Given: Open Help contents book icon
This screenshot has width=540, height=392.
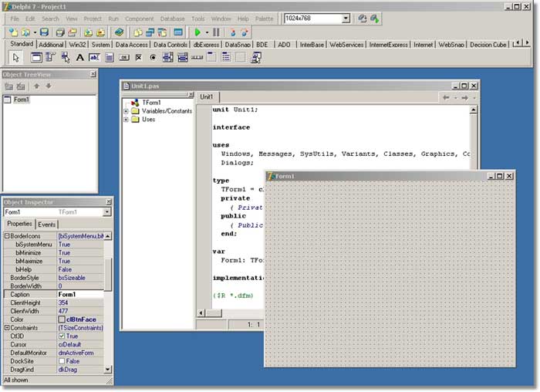Looking at the screenshot, I should (119, 32).
